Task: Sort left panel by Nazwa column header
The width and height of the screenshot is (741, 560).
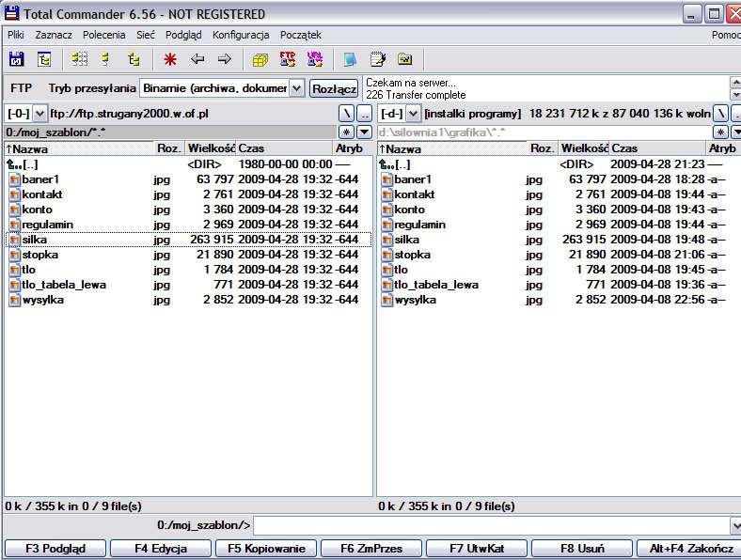Action: click(79, 148)
